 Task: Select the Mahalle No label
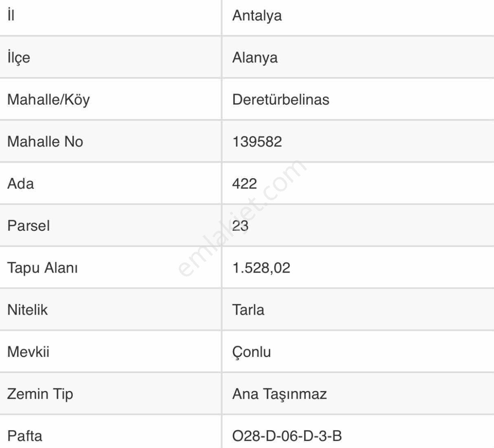click(45, 142)
